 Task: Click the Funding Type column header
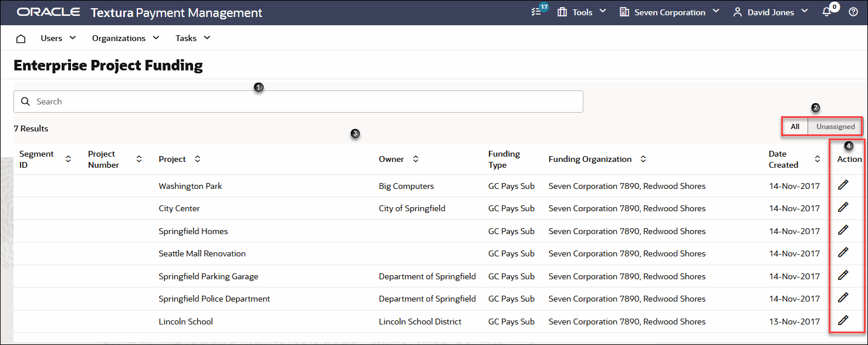coord(504,159)
